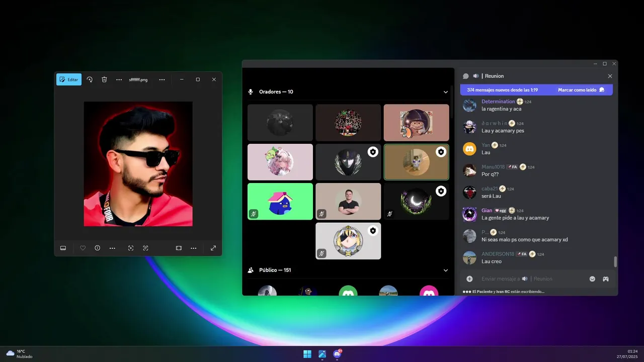This screenshot has height=362, width=644.
Task: Click message 'Ni seas malo ps como que acamary xd'
Action: [x=525, y=239]
